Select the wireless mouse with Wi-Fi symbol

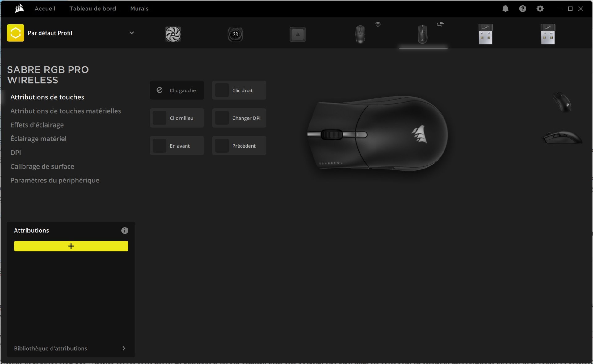pos(360,34)
